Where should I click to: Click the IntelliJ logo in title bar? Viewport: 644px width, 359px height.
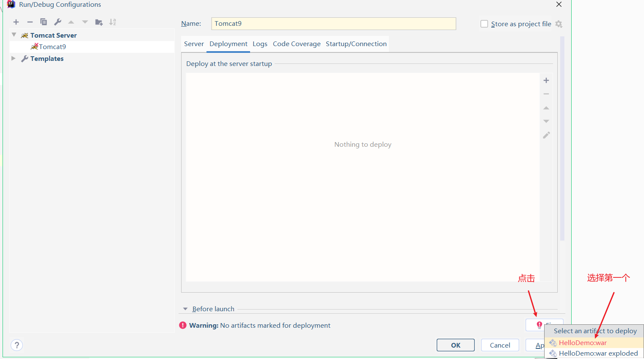coord(11,4)
